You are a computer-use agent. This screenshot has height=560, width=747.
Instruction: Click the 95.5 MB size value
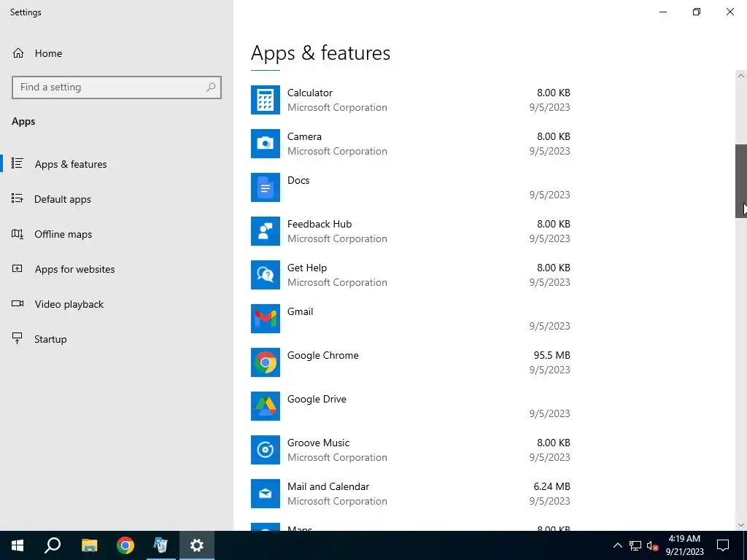(551, 355)
